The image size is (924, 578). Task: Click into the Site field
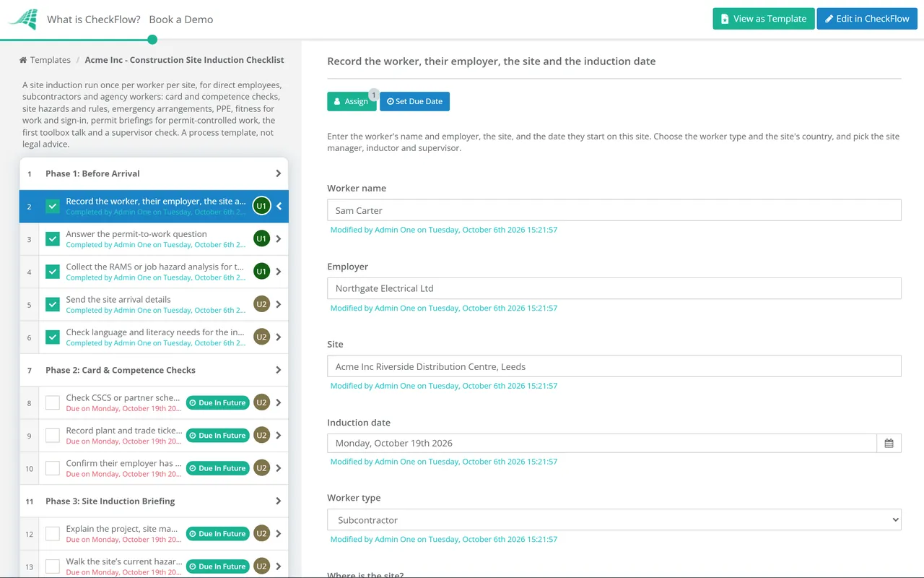pyautogui.click(x=614, y=366)
